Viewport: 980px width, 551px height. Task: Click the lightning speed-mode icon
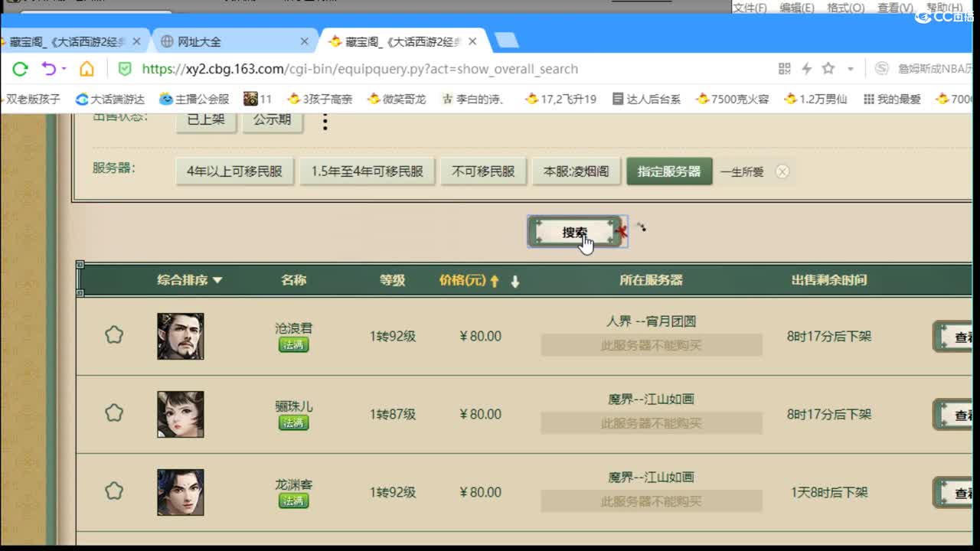(806, 69)
